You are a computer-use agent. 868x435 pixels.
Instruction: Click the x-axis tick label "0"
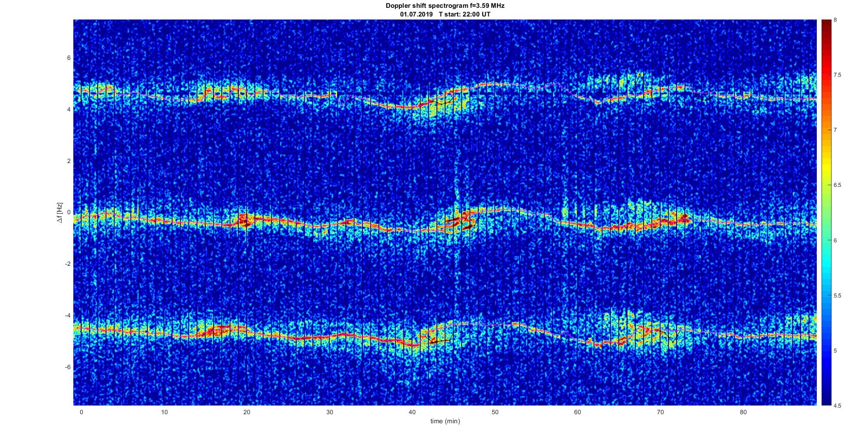[81, 412]
